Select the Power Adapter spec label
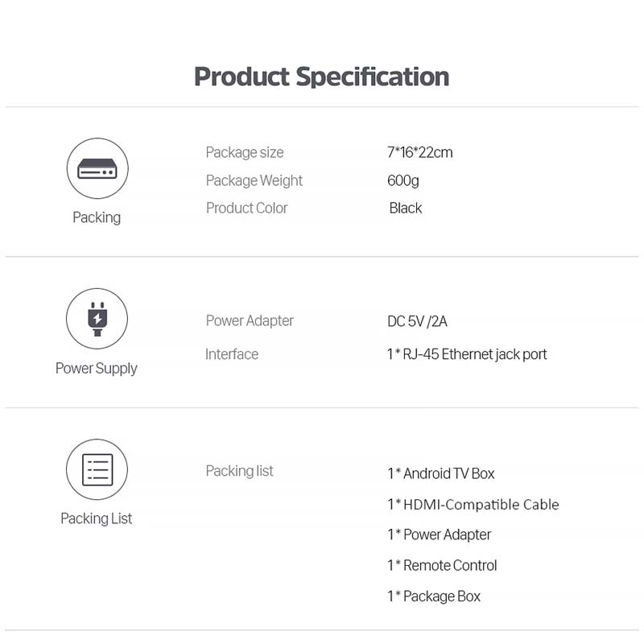The height and width of the screenshot is (644, 644). (x=250, y=320)
